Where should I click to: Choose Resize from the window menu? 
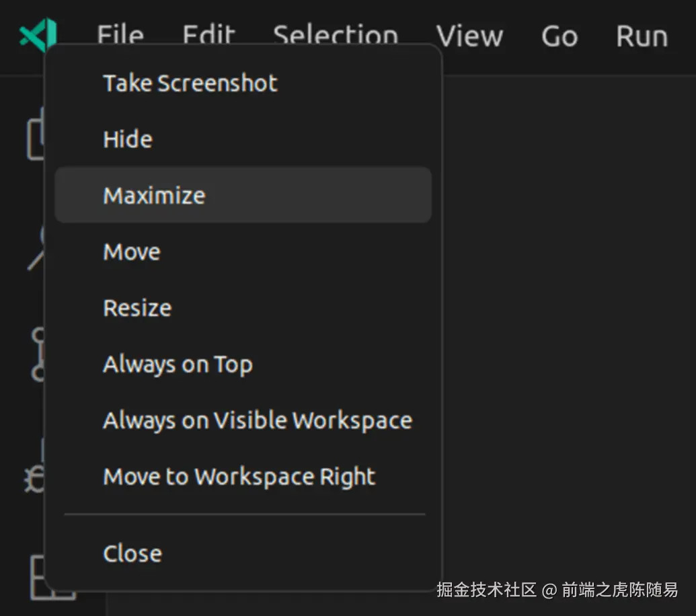[x=137, y=308]
